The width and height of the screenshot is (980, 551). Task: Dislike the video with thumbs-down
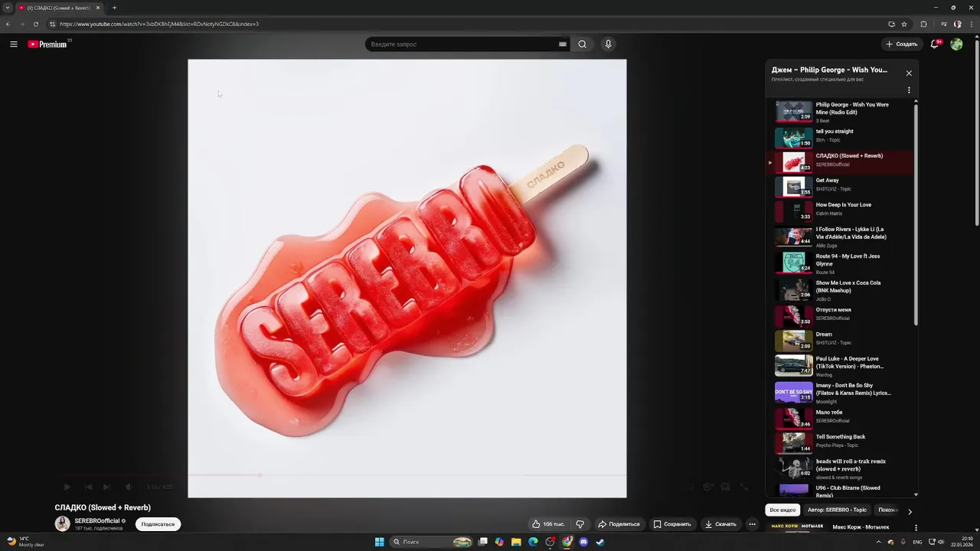(580, 524)
